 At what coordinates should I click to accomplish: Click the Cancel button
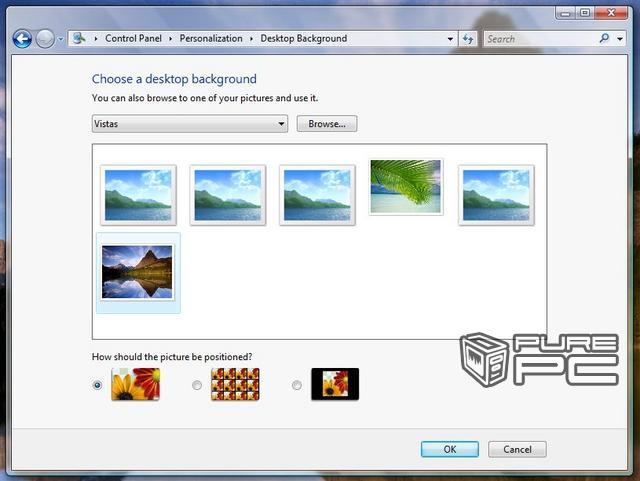(517, 449)
